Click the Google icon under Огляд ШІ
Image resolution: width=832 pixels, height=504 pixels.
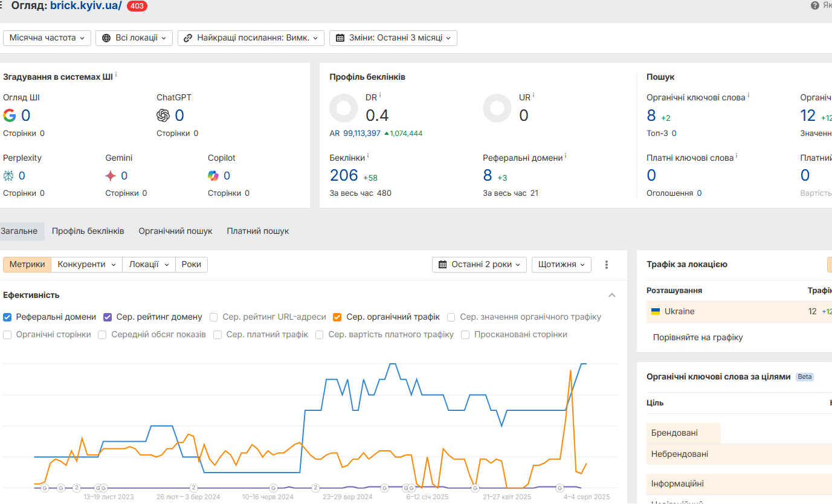(9, 115)
